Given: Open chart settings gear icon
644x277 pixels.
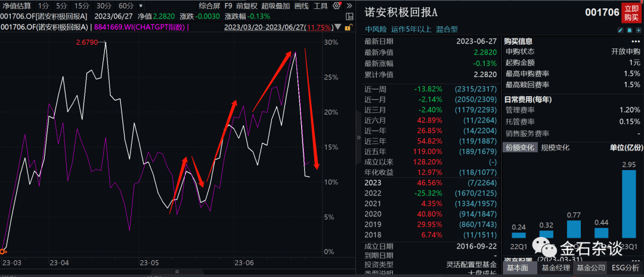Looking at the screenshot, I should [x=337, y=6].
